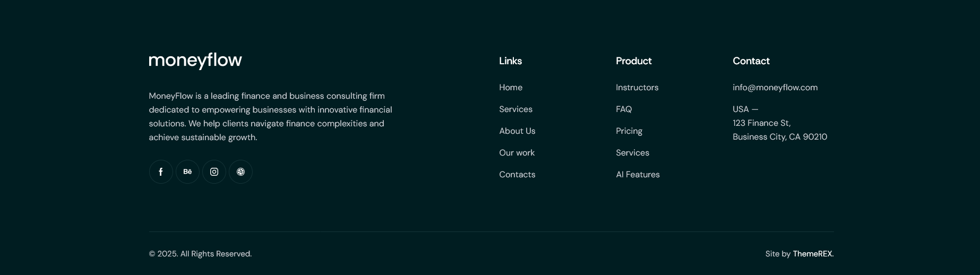Visit the ThemeREX site credit link
Viewport: 980px width, 275px height.
(813, 254)
